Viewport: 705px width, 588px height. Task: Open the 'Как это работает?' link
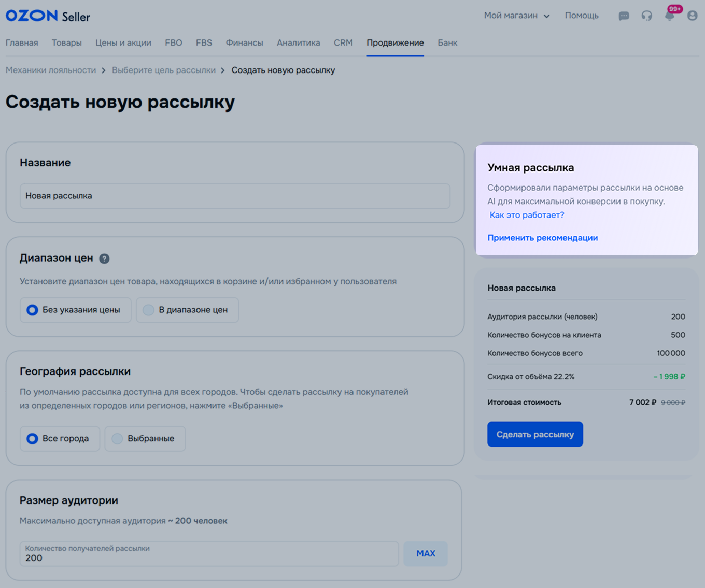point(527,215)
